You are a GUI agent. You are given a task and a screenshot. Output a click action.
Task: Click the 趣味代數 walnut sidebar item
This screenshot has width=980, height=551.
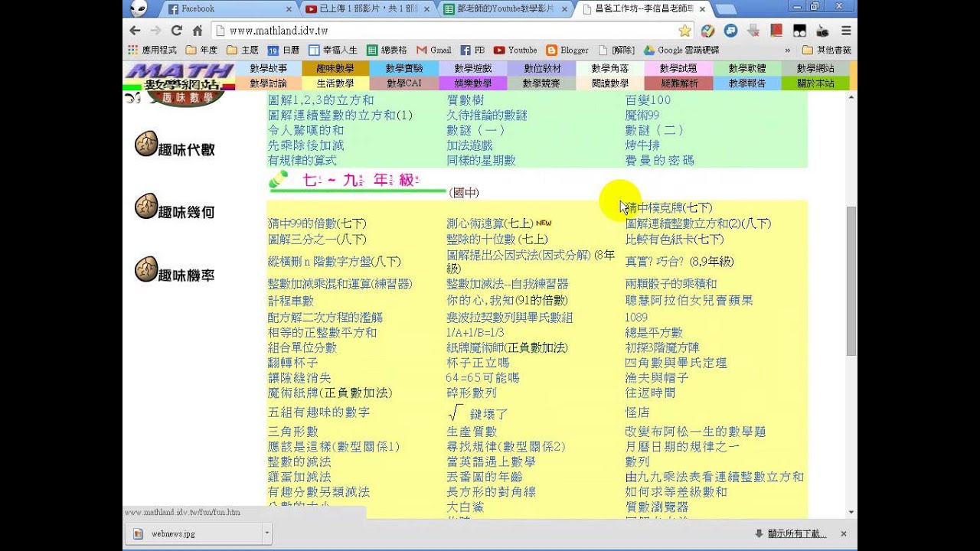175,145
